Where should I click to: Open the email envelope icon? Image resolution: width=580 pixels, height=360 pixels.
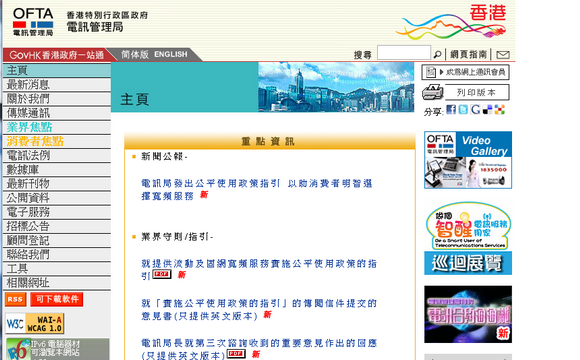[503, 55]
